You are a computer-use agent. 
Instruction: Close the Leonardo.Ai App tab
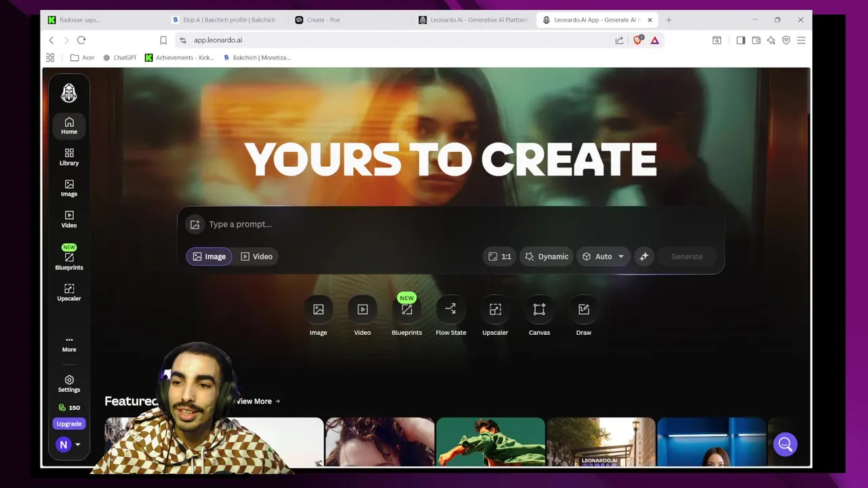point(650,20)
